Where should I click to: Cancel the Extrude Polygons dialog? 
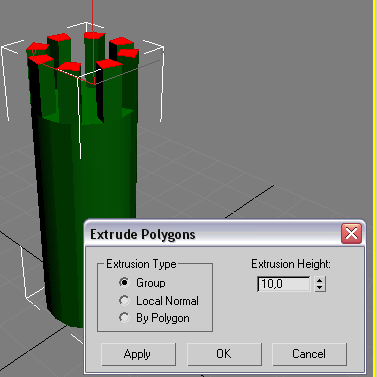pos(309,354)
